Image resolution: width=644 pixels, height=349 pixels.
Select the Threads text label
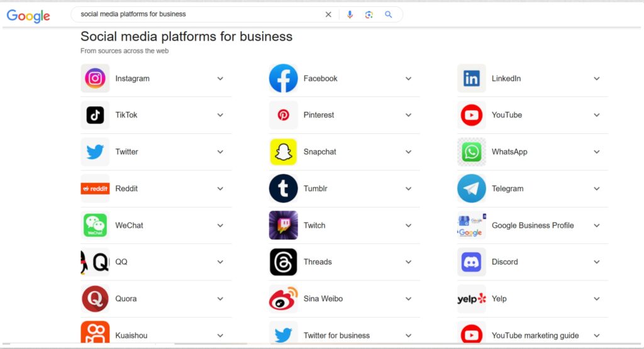(x=318, y=262)
